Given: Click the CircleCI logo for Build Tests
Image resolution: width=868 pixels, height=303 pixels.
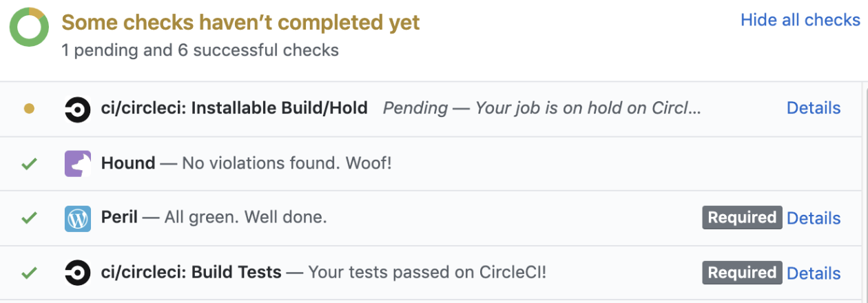Looking at the screenshot, I should [78, 273].
